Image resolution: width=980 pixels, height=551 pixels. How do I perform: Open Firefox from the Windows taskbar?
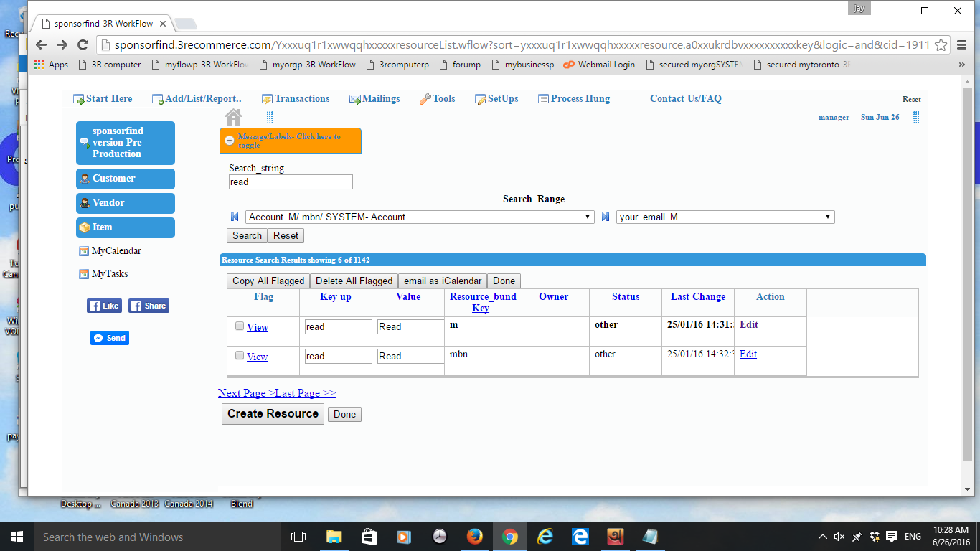(x=474, y=537)
